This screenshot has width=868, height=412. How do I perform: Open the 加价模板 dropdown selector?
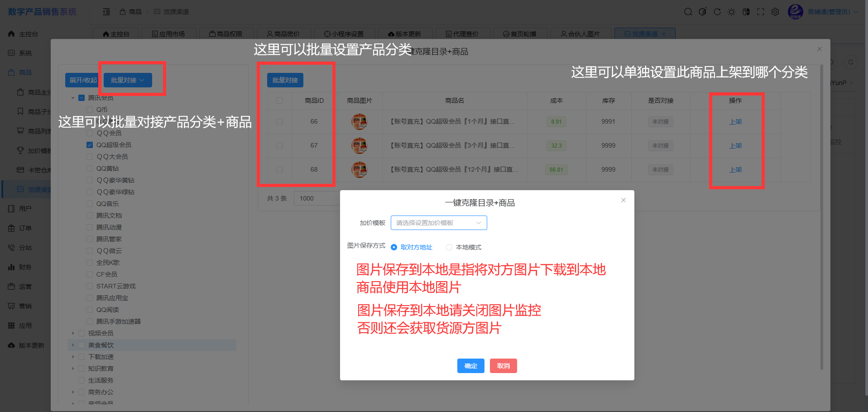click(438, 223)
